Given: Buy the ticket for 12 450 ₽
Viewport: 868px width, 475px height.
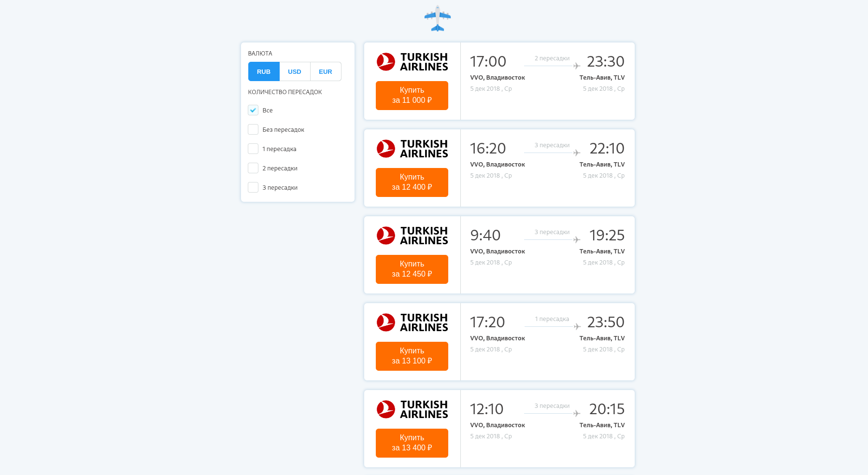Looking at the screenshot, I should (x=412, y=269).
